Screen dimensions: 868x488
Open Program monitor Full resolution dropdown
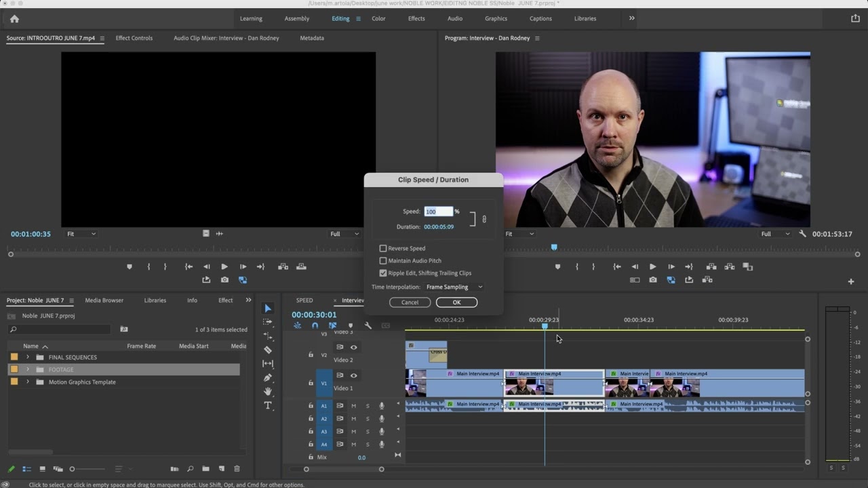[x=775, y=234]
